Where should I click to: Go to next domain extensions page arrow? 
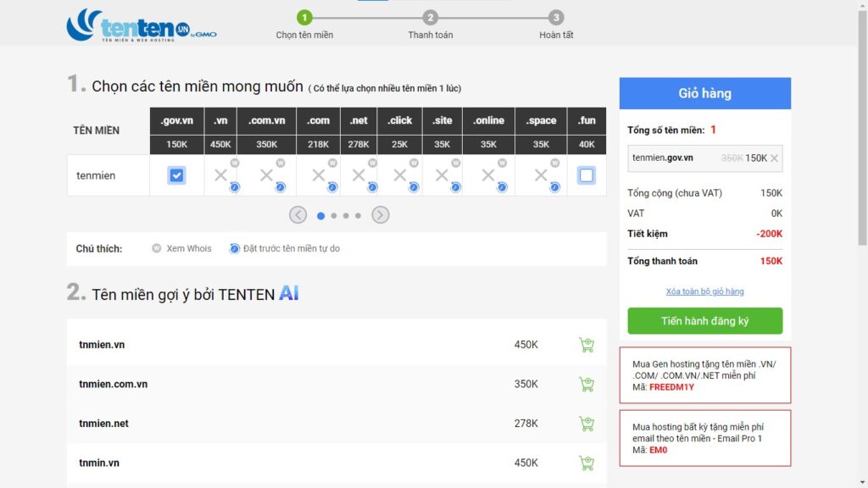click(x=381, y=215)
